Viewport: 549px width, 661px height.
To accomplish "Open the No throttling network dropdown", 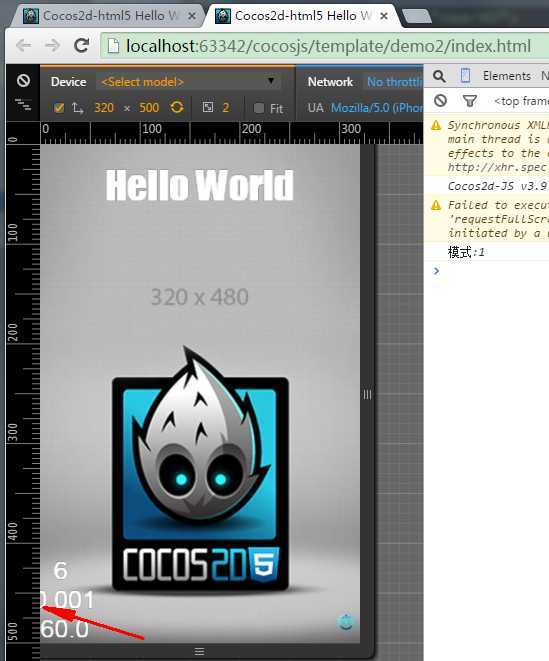I will (x=393, y=82).
